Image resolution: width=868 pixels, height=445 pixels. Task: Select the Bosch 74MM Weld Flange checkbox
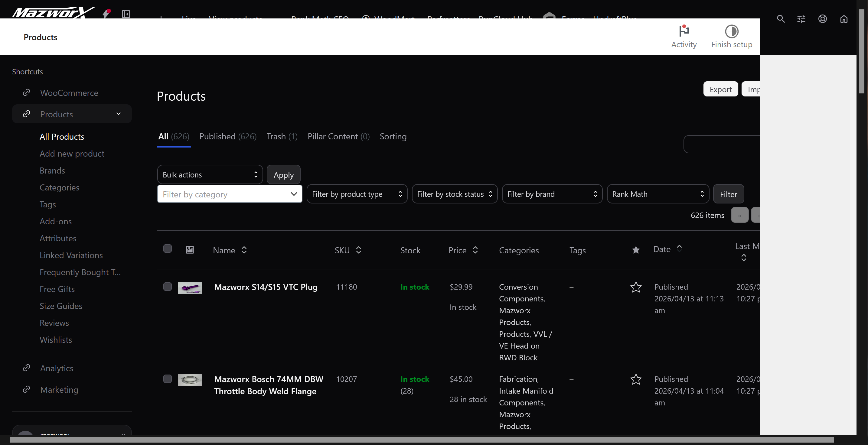[168, 379]
